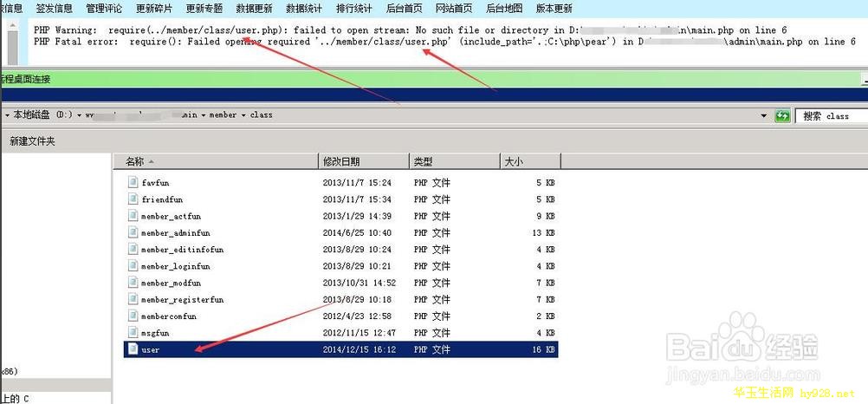Click the 新建文件夹 button

click(x=32, y=140)
